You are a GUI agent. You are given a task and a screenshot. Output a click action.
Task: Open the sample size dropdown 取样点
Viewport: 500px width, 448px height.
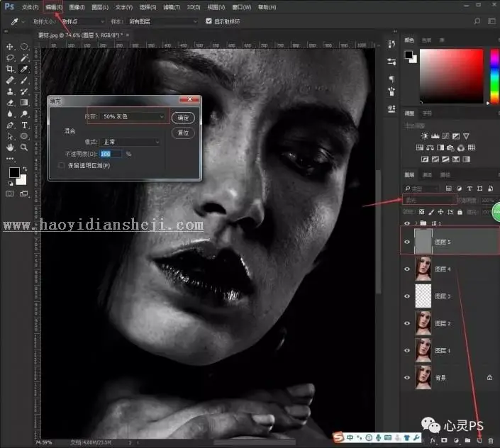82,21
